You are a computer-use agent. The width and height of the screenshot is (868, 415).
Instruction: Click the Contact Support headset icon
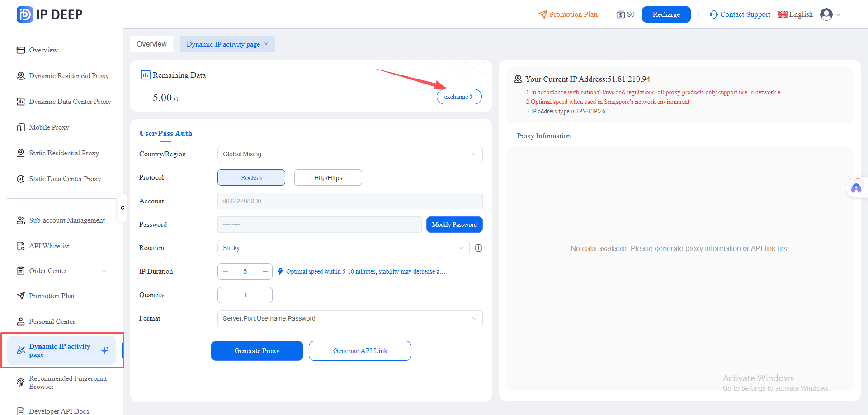pyautogui.click(x=714, y=14)
